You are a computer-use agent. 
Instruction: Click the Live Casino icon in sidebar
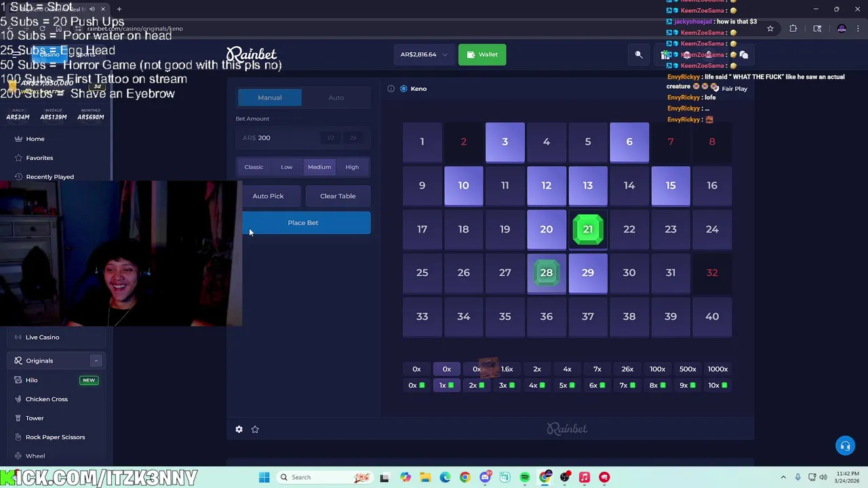(x=18, y=337)
